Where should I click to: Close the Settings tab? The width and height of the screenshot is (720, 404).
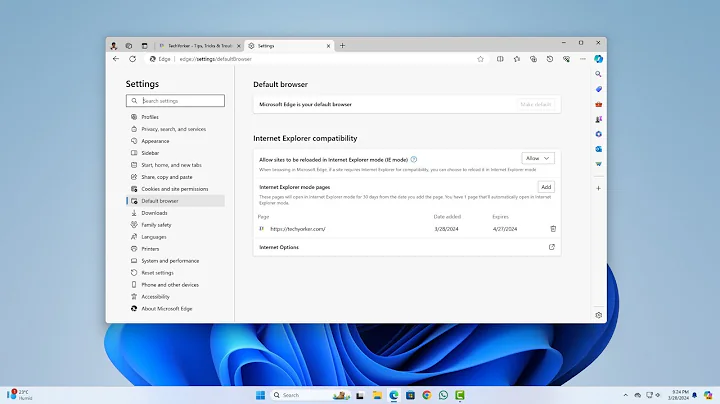point(328,46)
